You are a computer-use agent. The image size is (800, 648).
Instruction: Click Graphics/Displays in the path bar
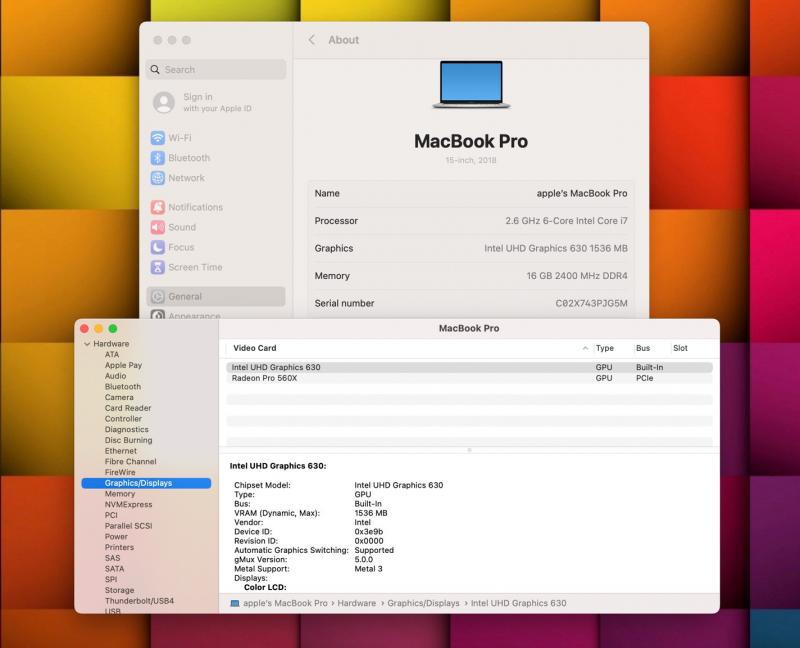[423, 603]
